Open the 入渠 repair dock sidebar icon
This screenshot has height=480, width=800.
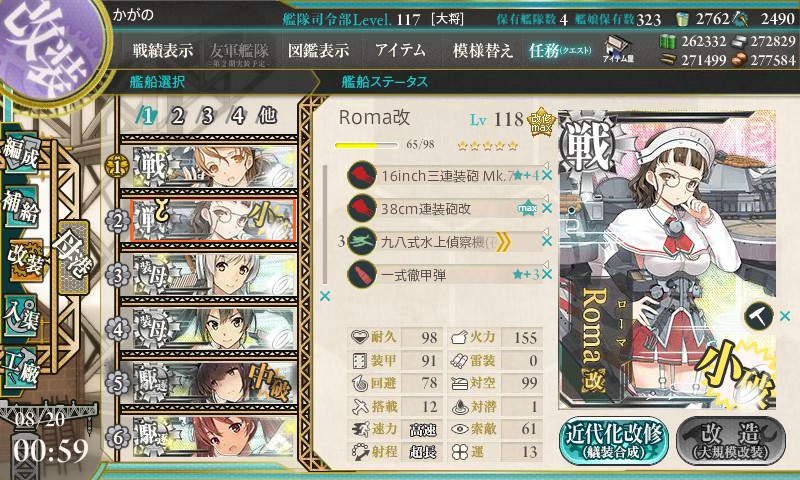[x=21, y=315]
